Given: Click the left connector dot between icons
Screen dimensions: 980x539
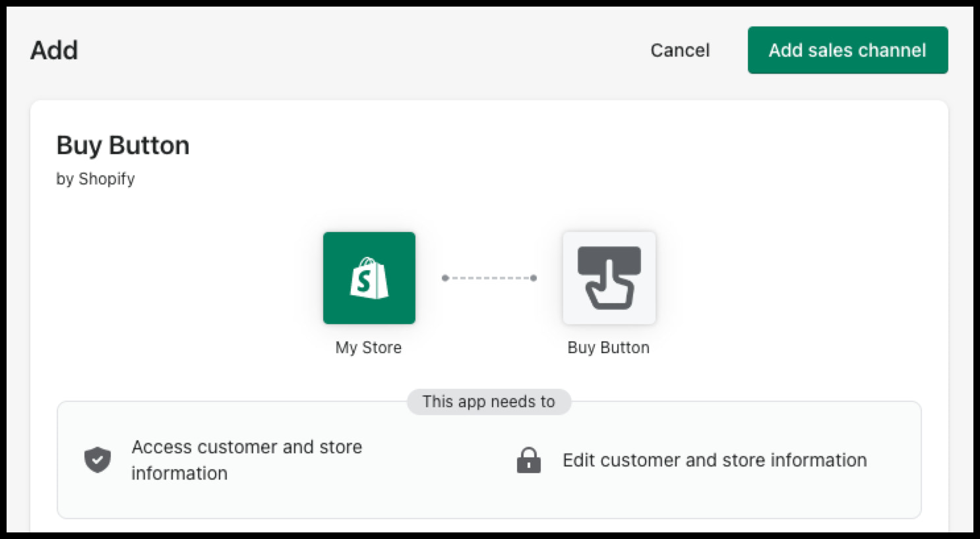Looking at the screenshot, I should coord(446,278).
